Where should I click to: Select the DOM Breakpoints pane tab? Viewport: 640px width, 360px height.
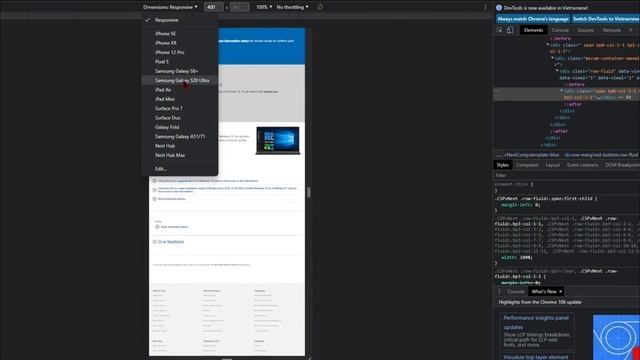[x=622, y=165]
